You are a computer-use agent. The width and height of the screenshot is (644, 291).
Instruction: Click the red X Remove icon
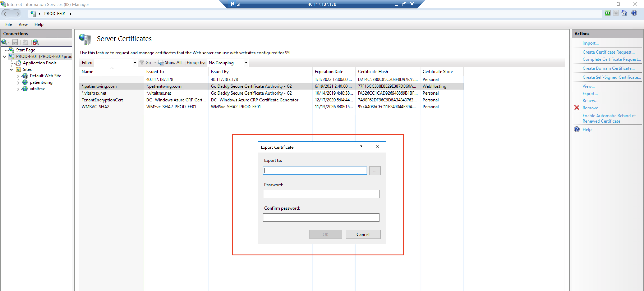click(577, 108)
